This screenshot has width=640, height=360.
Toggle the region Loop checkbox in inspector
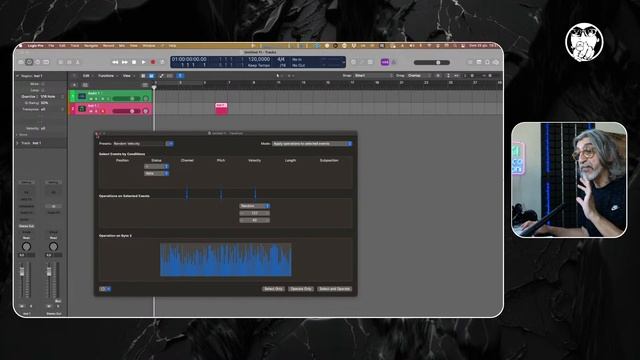(x=43, y=90)
